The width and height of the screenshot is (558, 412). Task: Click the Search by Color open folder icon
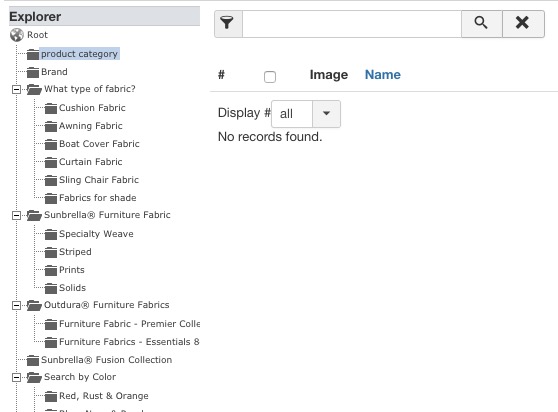pos(34,377)
